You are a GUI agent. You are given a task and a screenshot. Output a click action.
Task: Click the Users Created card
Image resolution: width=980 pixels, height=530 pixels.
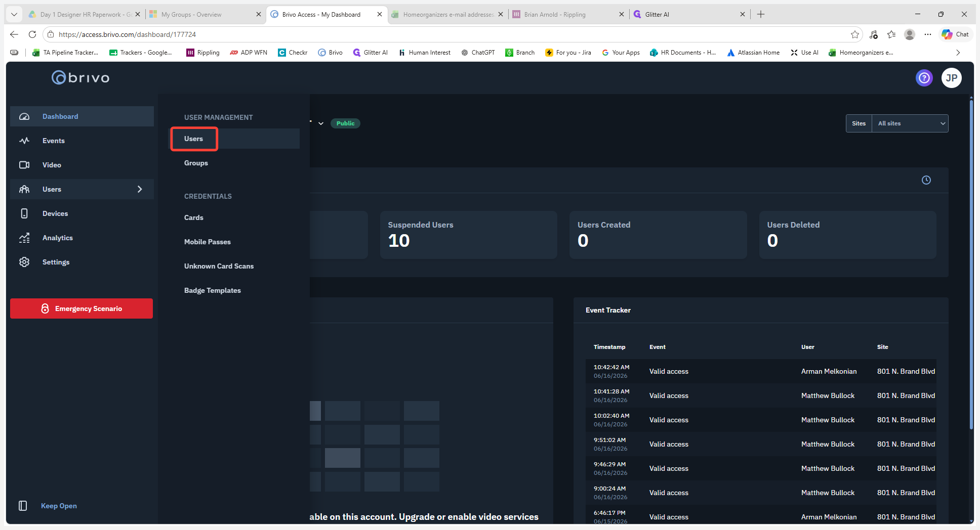tap(658, 235)
